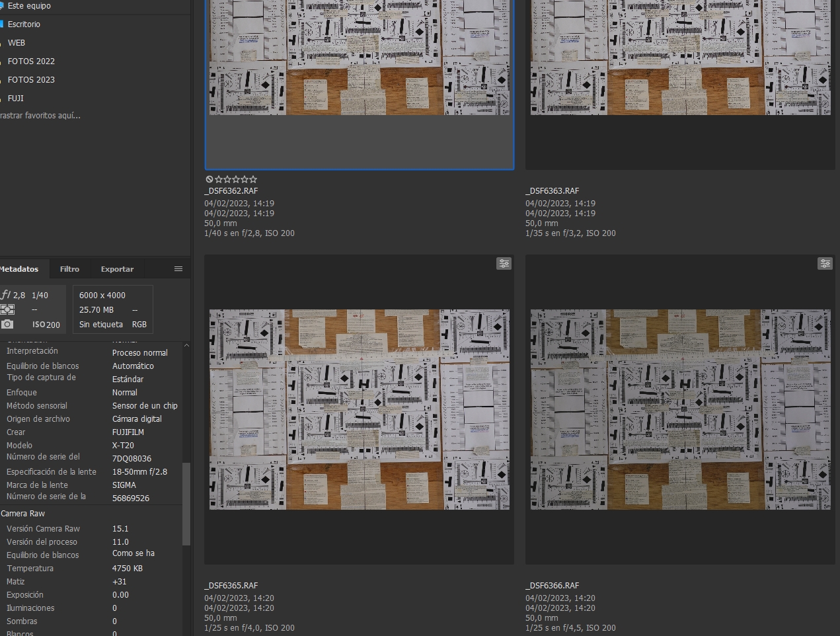840x636 pixels.
Task: Rate _DSF6362.RAF with five stars
Action: pos(253,179)
